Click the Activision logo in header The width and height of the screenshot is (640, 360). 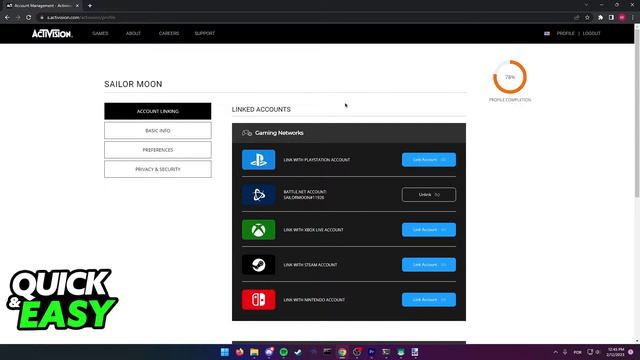point(52,33)
